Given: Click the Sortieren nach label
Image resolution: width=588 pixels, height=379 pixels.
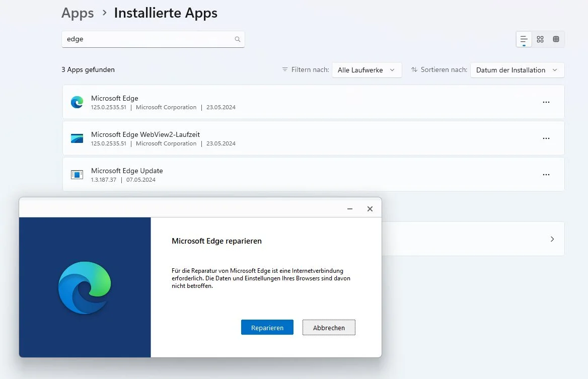Looking at the screenshot, I should pos(444,70).
